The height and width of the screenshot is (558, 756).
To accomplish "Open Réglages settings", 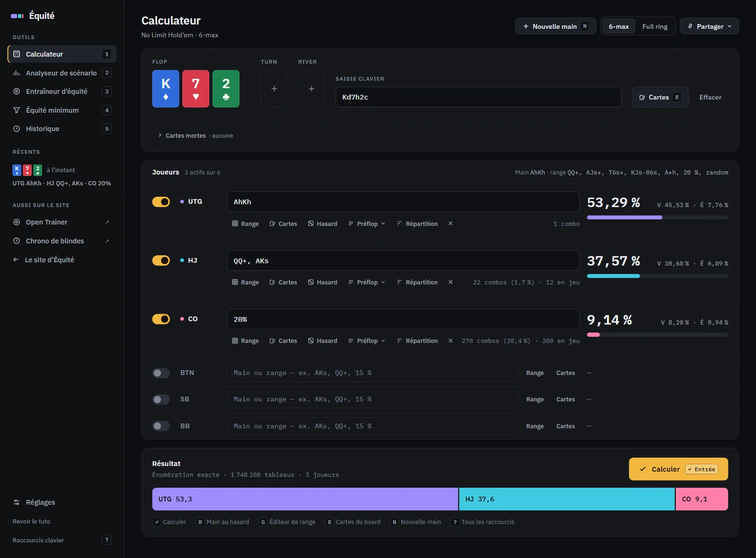I will point(62,502).
